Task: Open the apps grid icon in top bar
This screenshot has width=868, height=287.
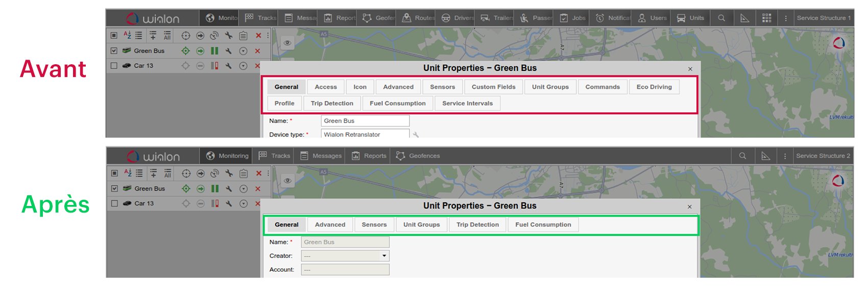Action: point(766,18)
